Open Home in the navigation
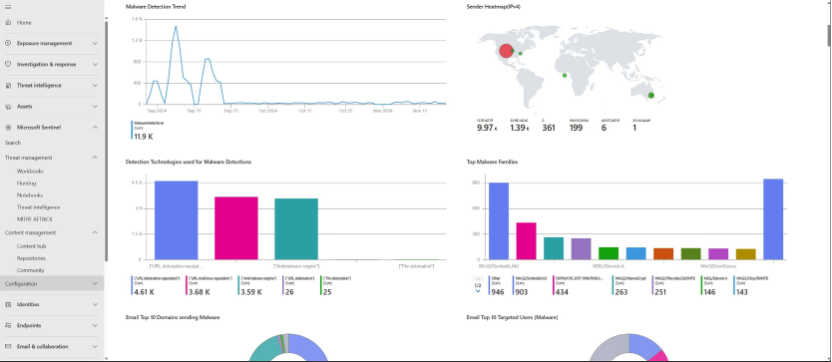Viewport: 832px width, 362px height. click(x=24, y=23)
